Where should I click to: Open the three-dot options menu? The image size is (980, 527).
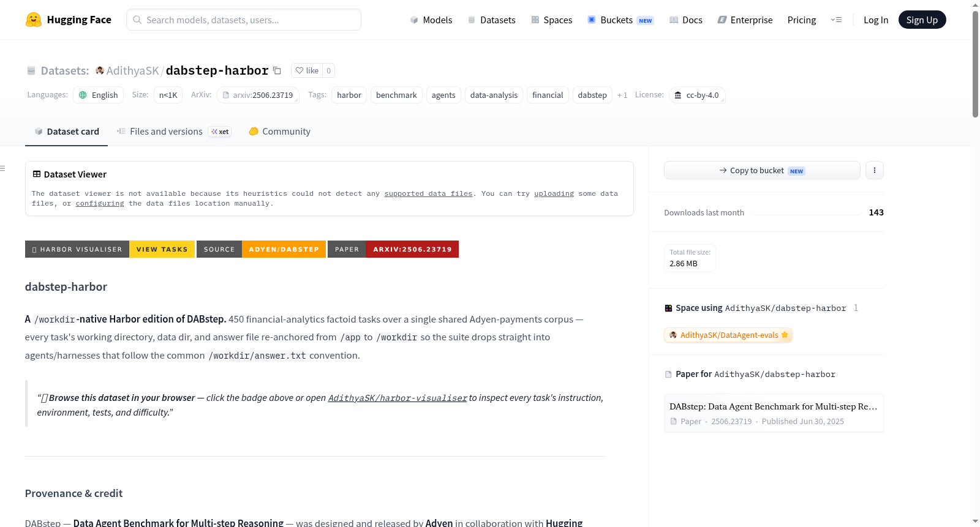pyautogui.click(x=875, y=170)
